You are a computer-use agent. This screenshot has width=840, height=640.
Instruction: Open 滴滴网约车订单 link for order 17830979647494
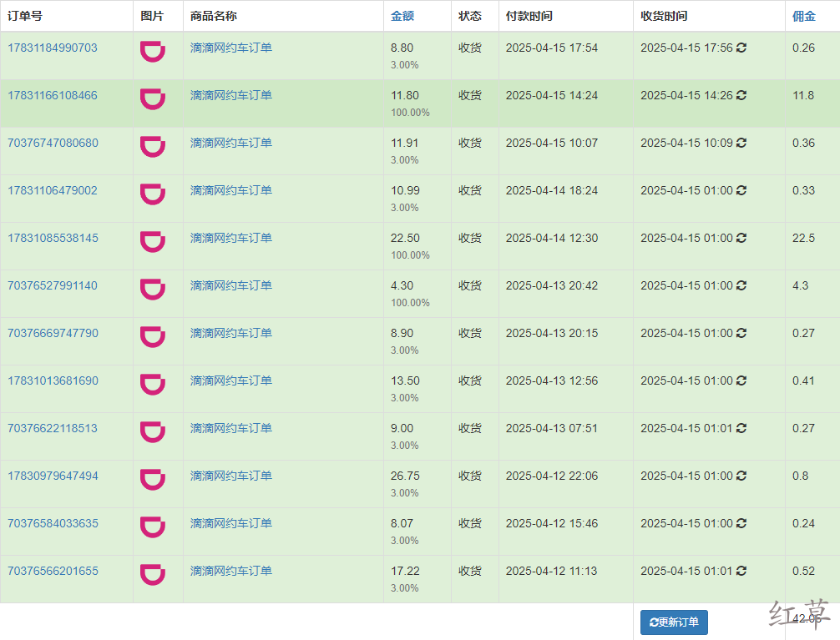coord(231,476)
